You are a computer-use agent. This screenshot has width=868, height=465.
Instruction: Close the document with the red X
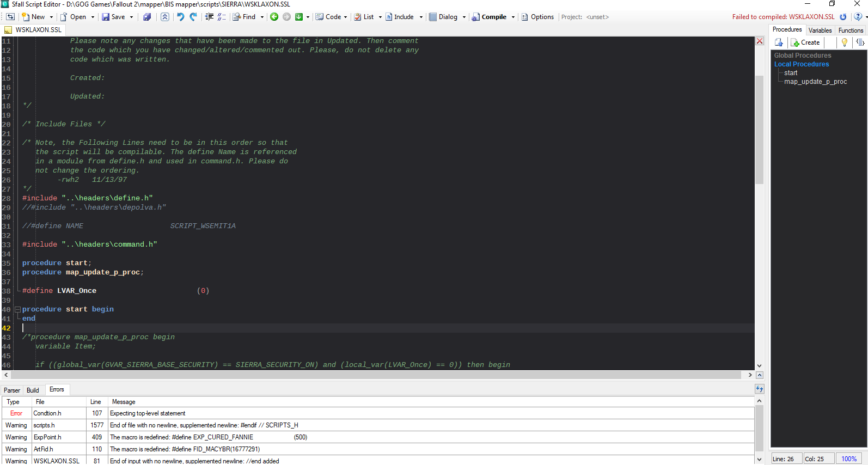point(760,41)
